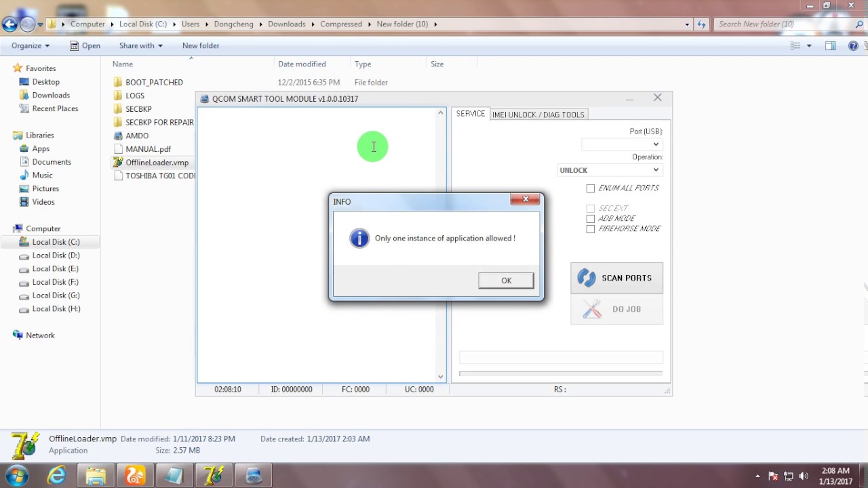868x488 pixels.
Task: Open IMEI UNLOCK / DIAG TOOLS tab
Action: click(x=538, y=115)
